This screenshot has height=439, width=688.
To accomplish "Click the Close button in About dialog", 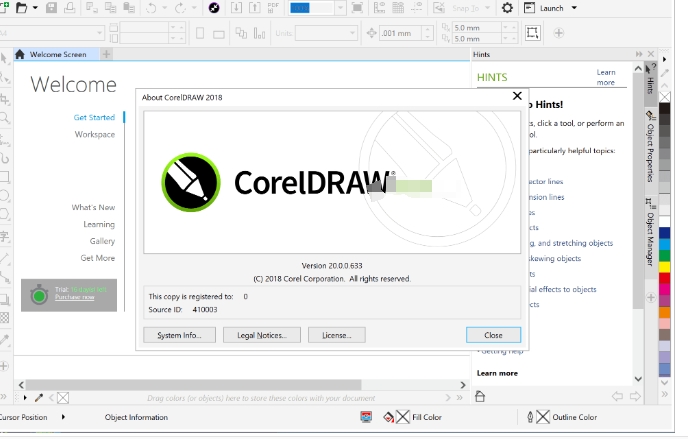I will 494,335.
